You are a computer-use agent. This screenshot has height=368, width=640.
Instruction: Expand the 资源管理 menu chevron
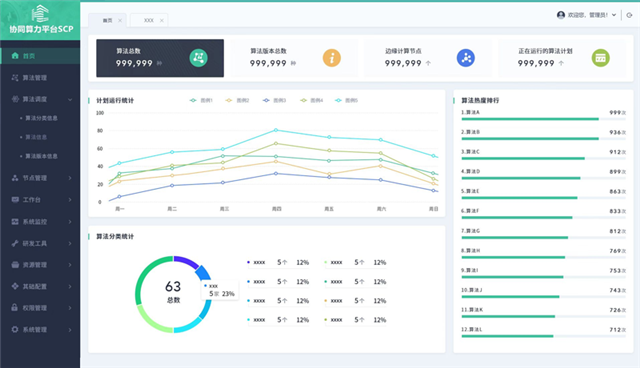[x=70, y=265]
